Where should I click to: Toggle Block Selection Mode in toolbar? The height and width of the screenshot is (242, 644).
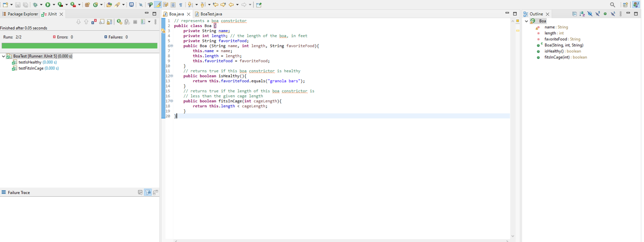(173, 5)
